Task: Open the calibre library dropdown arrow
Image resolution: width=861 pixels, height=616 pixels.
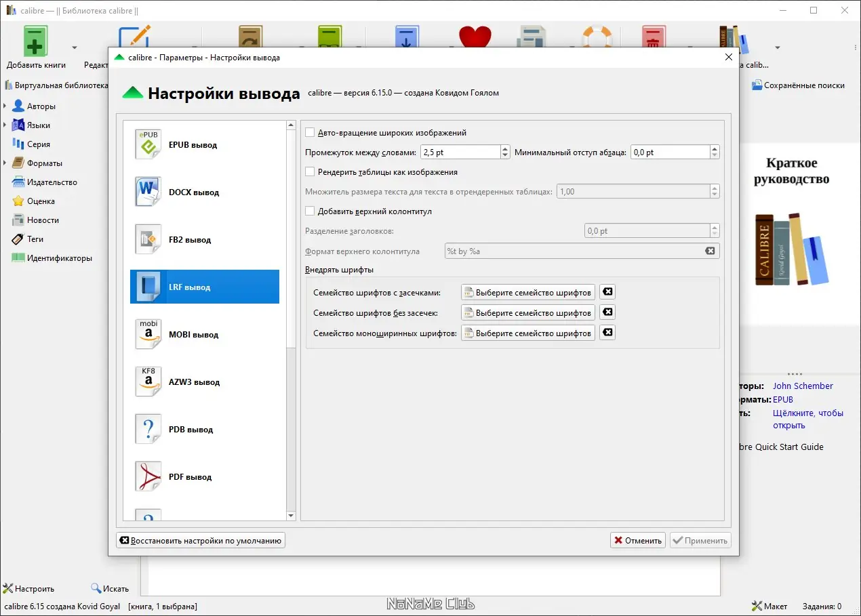Action: tap(778, 47)
